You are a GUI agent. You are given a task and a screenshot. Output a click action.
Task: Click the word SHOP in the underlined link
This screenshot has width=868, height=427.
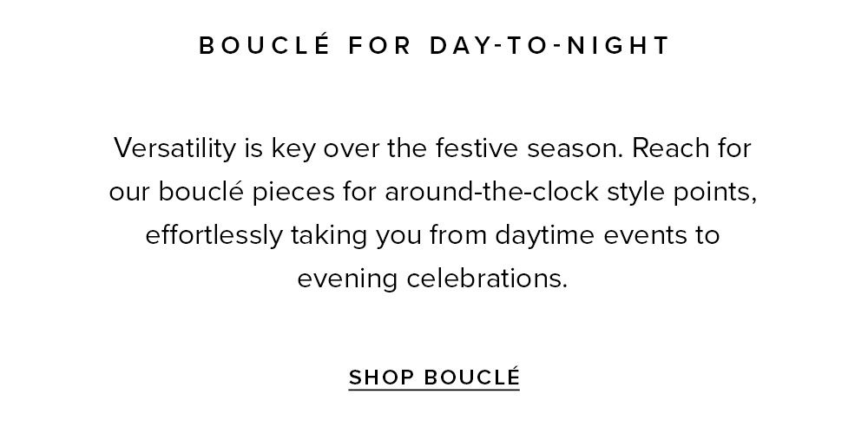point(381,378)
